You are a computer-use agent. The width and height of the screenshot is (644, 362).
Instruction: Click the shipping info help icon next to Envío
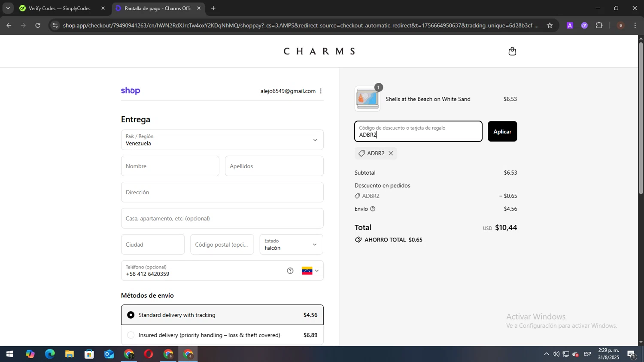pyautogui.click(x=373, y=209)
